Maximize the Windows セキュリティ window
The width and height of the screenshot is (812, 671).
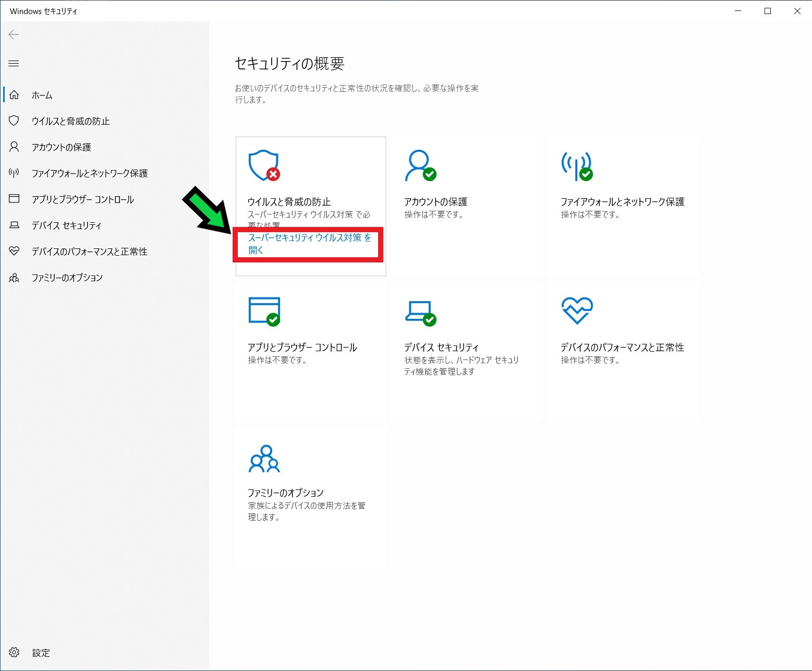click(768, 11)
